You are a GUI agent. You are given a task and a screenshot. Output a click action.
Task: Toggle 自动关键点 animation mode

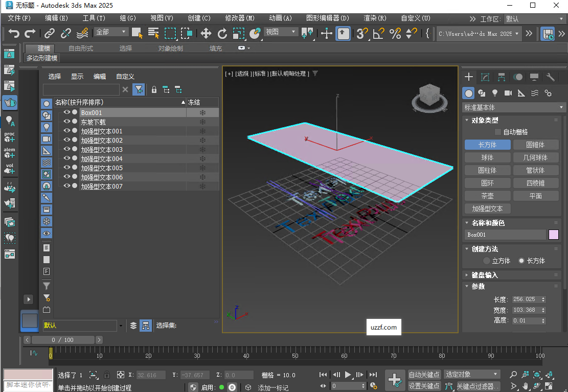pos(424,374)
